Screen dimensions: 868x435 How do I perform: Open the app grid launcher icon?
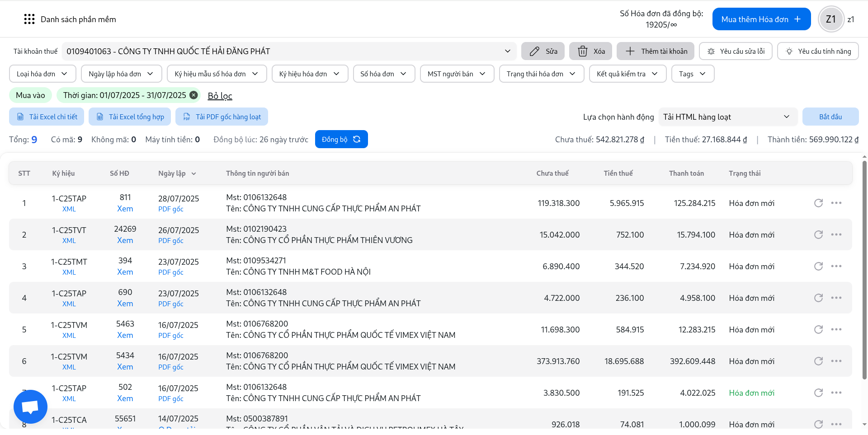coord(29,19)
